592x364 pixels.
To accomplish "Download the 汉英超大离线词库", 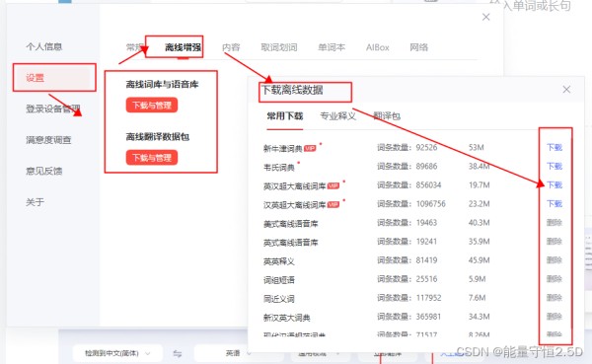I will coord(555,204).
